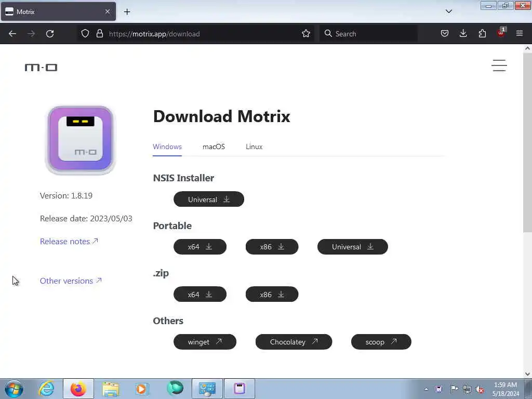Open the control panel taskbar window

click(x=207, y=389)
